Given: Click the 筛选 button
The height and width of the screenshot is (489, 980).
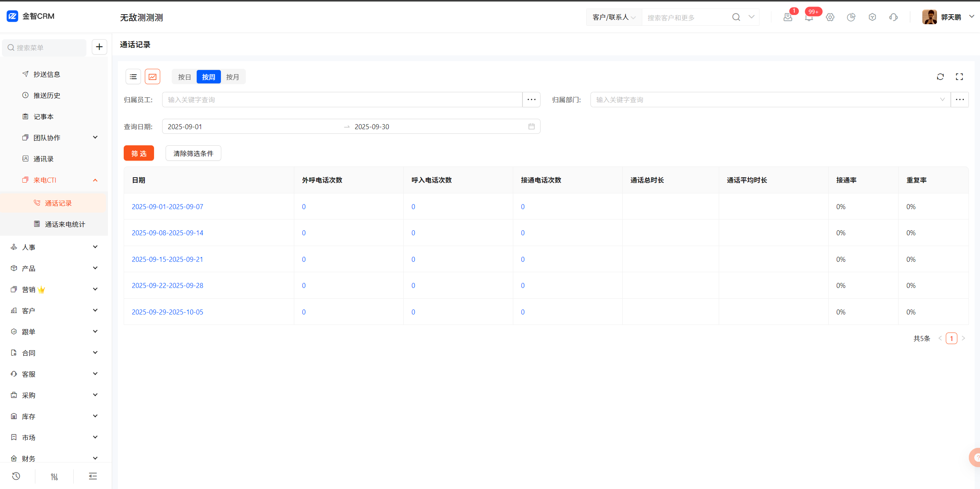Looking at the screenshot, I should tap(139, 153).
